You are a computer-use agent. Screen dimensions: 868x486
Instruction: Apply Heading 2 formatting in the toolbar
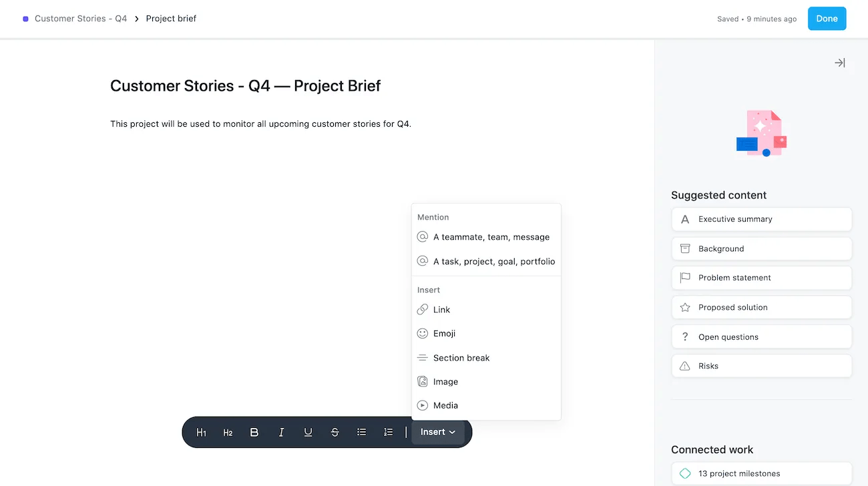[x=228, y=432]
